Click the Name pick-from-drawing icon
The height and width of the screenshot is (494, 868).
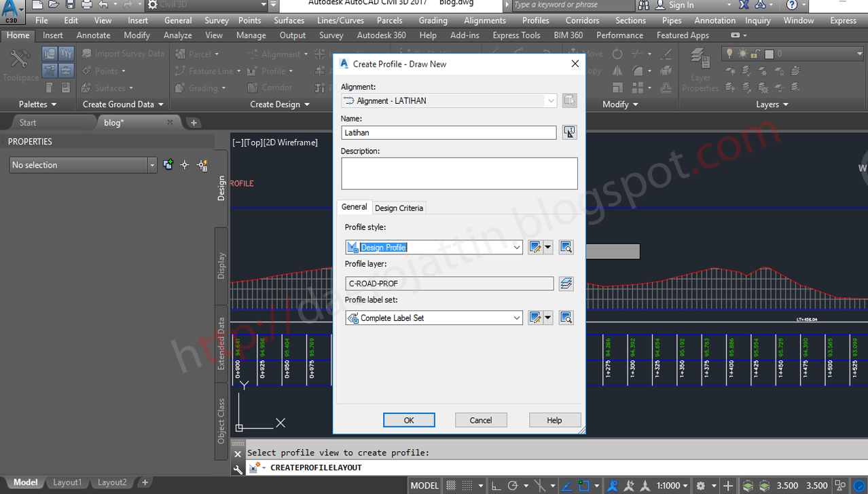(x=569, y=132)
